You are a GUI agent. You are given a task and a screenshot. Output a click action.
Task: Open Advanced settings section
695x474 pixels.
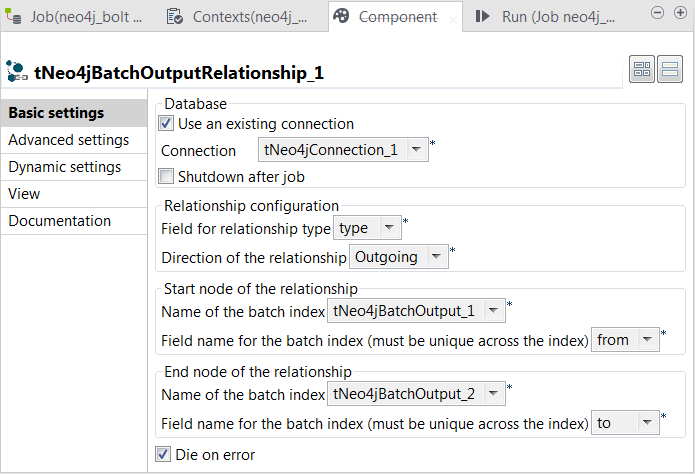pos(69,140)
